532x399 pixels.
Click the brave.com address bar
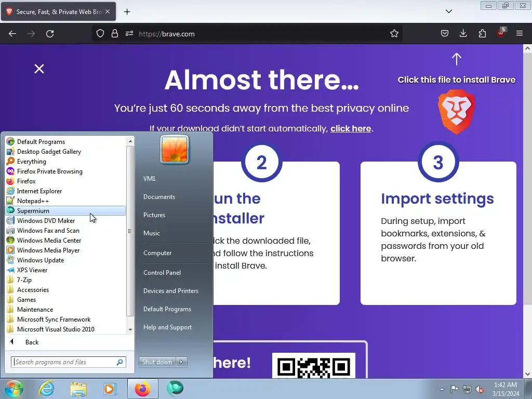coord(248,34)
